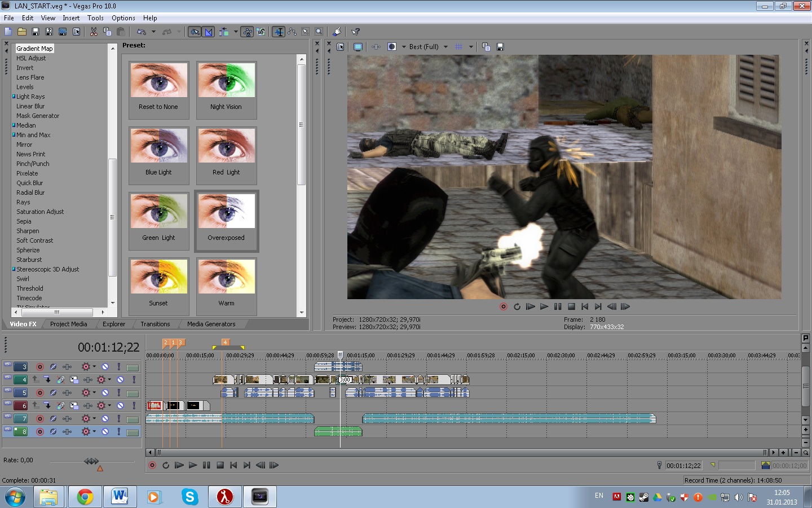The width and height of the screenshot is (812, 508).
Task: Open the File menu
Action: (x=9, y=18)
